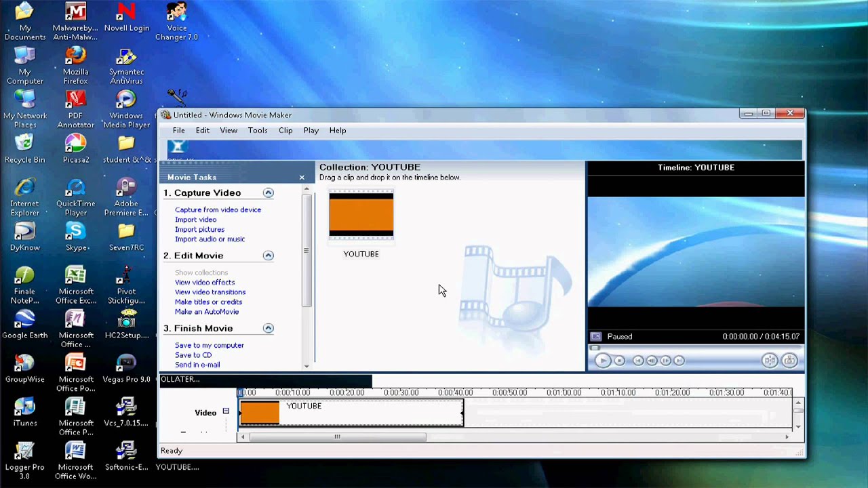Jump forward with the Forward button
Viewport: 868px width, 488px height.
coord(679,361)
